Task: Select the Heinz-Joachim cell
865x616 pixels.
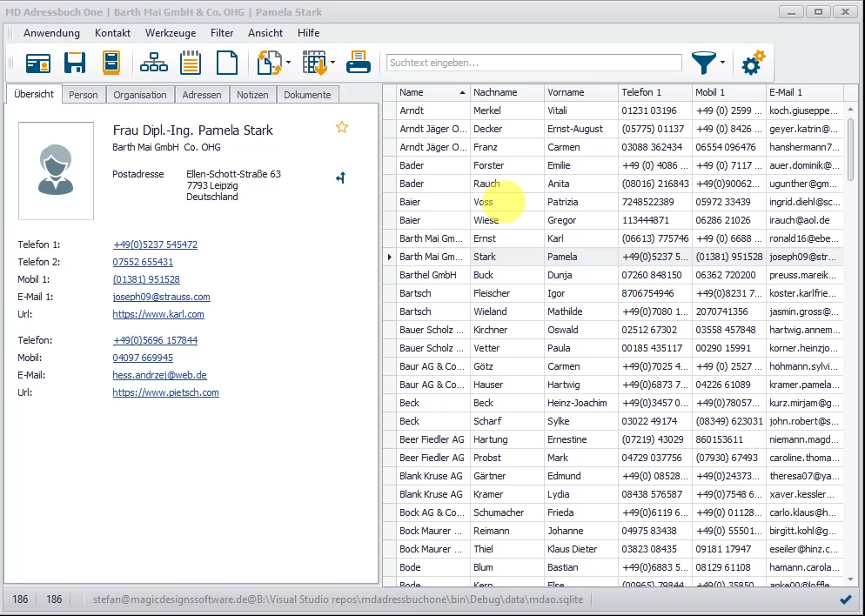Action: pyautogui.click(x=581, y=403)
